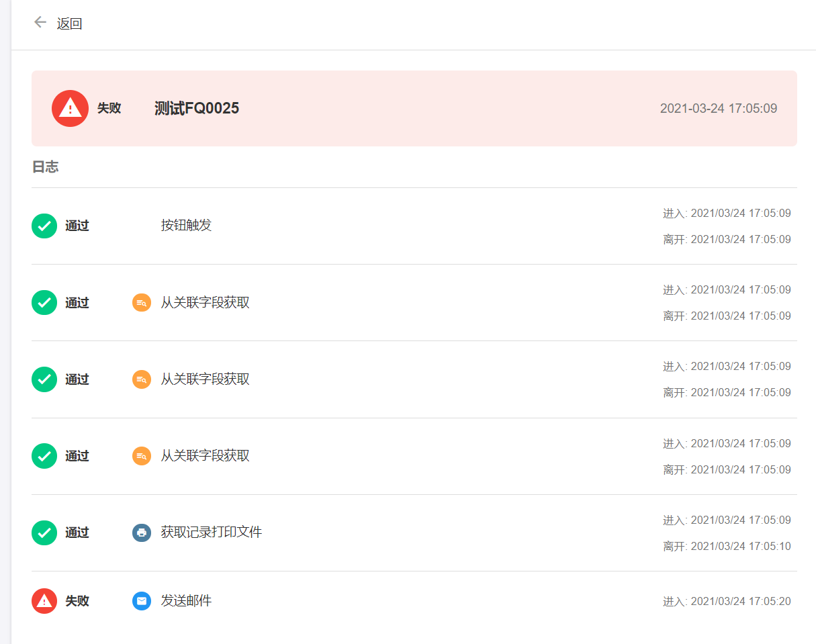The image size is (816, 644).
Task: Click the banner timestamp 2021-03-24 17:05:09
Action: [x=718, y=108]
